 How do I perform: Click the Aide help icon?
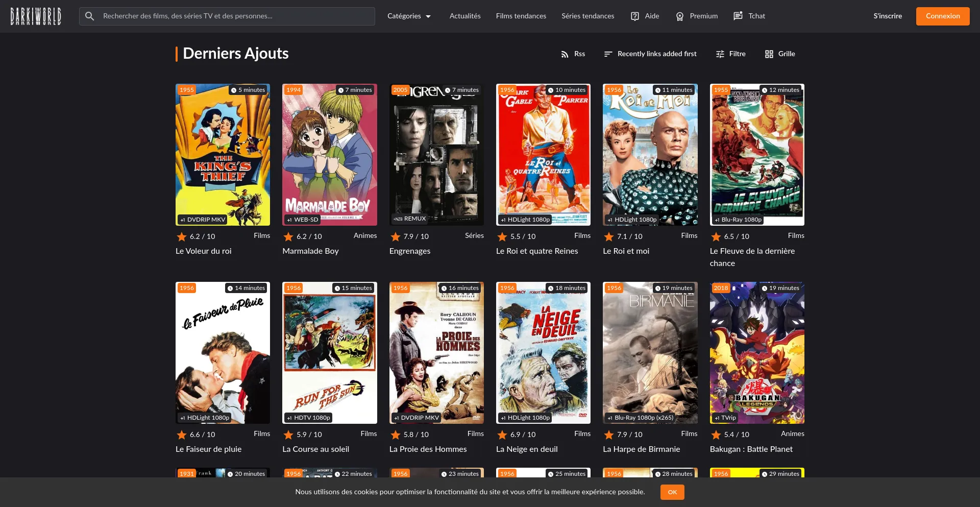pos(634,16)
